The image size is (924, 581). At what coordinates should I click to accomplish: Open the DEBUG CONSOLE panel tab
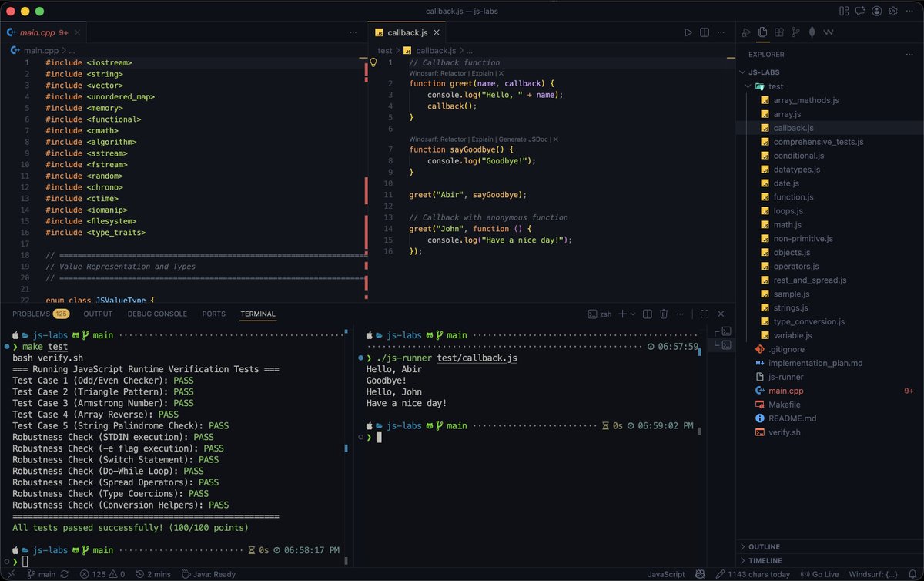point(157,314)
